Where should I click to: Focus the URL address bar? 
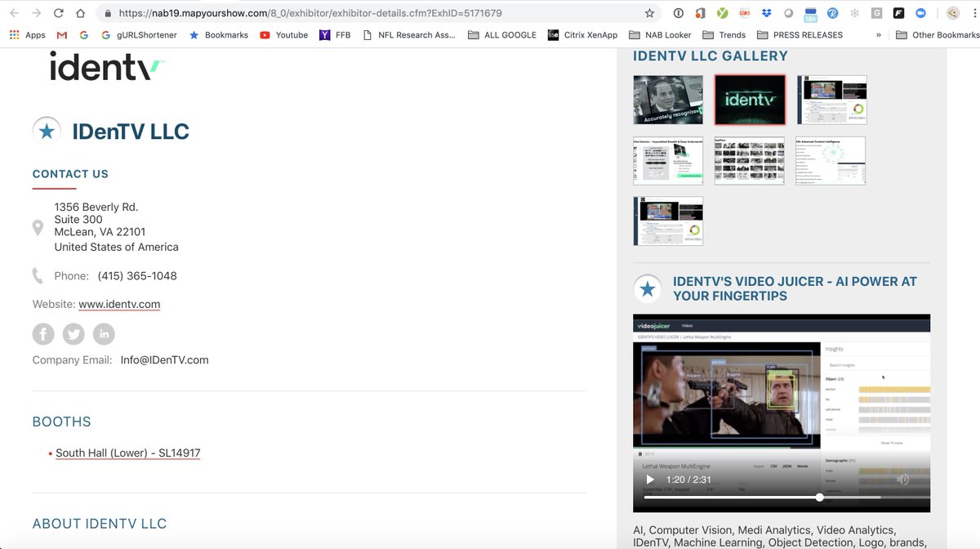380,13
